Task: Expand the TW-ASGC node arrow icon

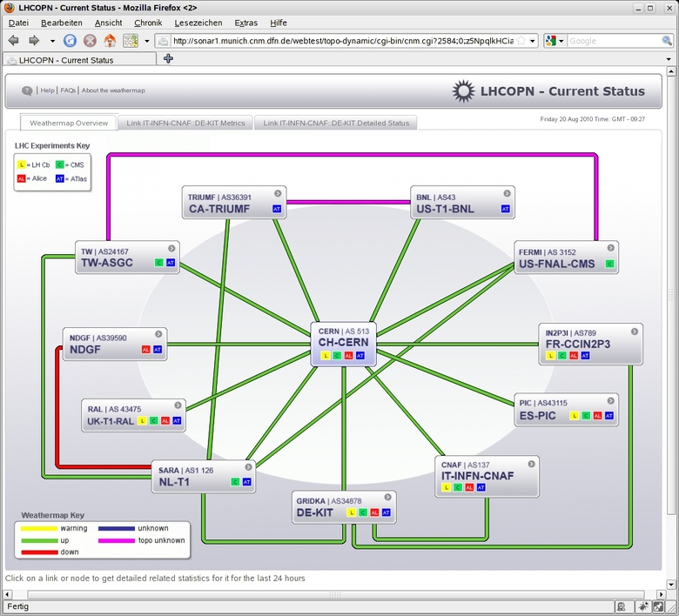Action: click(x=171, y=249)
